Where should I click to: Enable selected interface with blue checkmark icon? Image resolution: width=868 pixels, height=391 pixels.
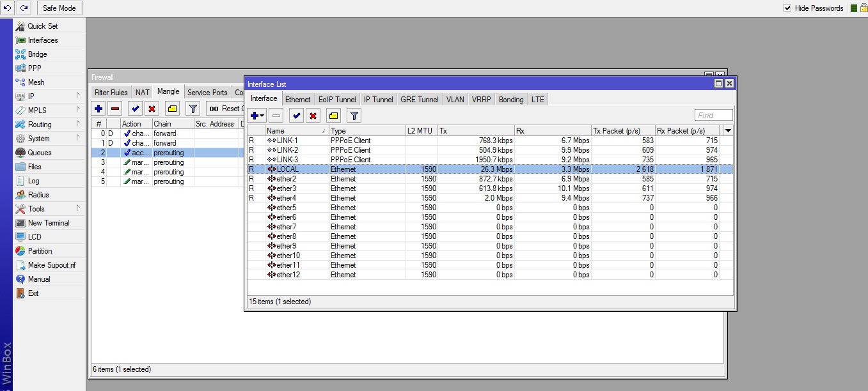click(296, 116)
